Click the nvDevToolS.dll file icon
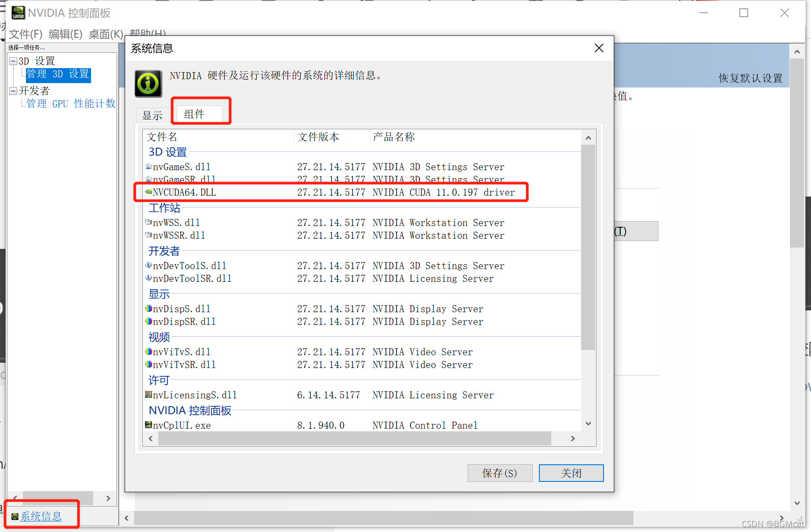 coord(149,265)
